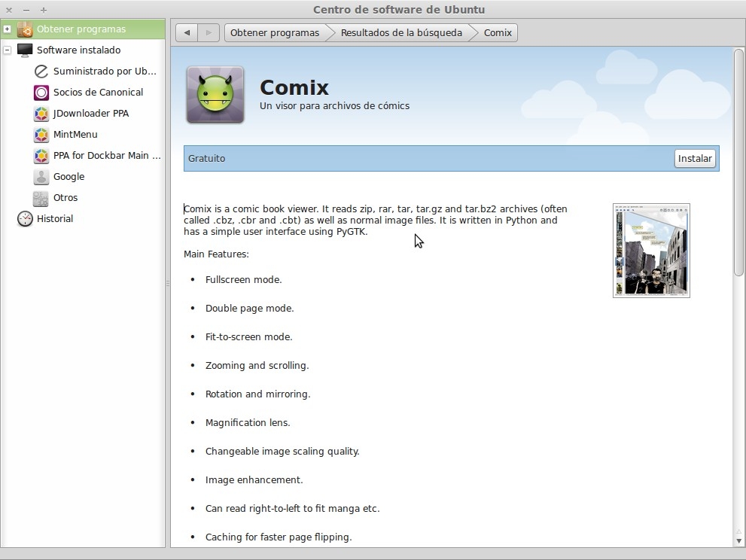Screen dimensions: 746x560
Task: Click the 'Double page mode.' bullet
Action: tap(250, 309)
